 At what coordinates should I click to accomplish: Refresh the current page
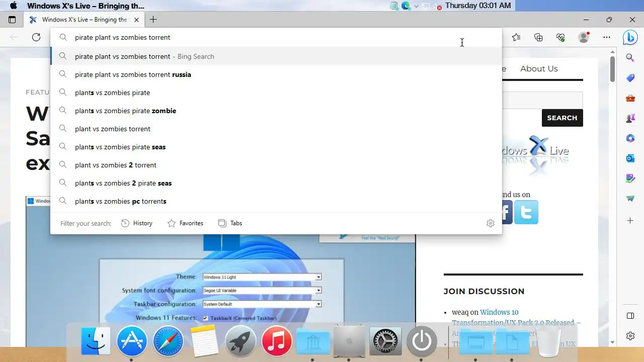[x=36, y=37]
